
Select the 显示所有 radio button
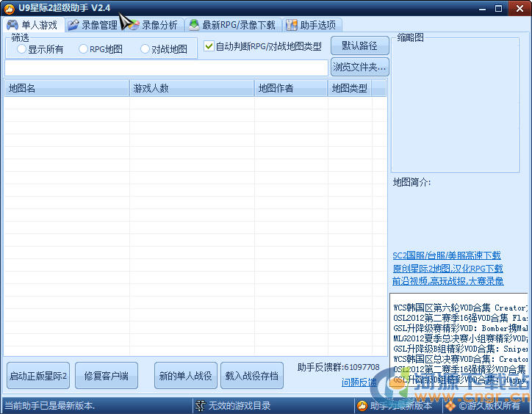coord(22,50)
